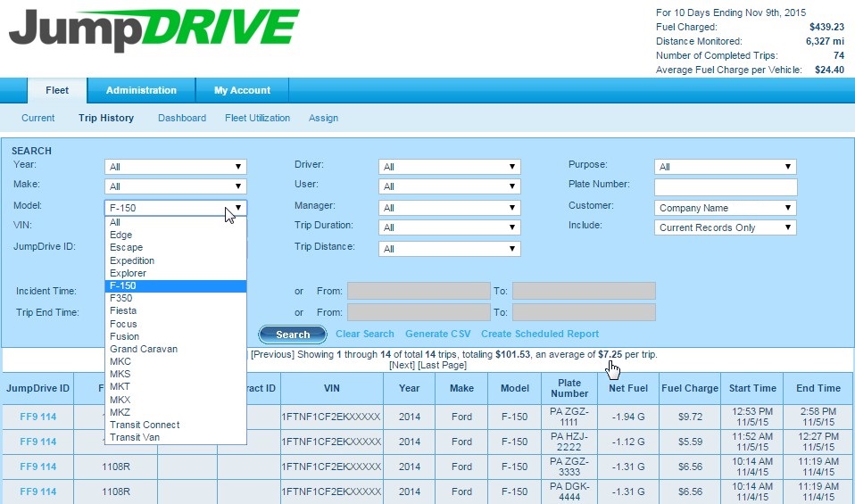This screenshot has width=855, height=504.
Task: Select highlighted F-150 option
Action: (x=176, y=285)
